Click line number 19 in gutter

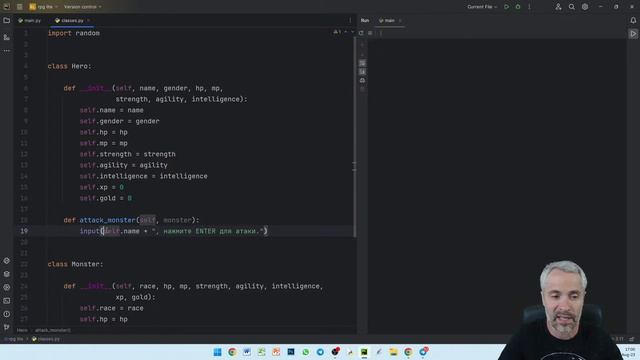pyautogui.click(x=24, y=231)
